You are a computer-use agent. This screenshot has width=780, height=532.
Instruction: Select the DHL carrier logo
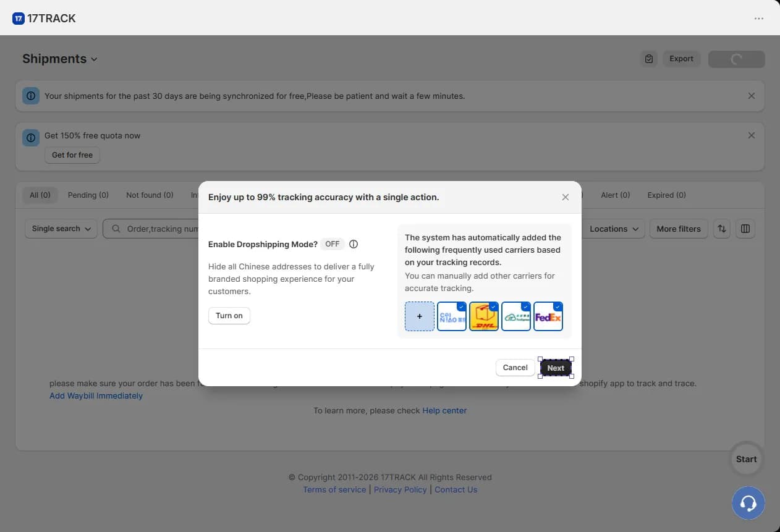[484, 316]
